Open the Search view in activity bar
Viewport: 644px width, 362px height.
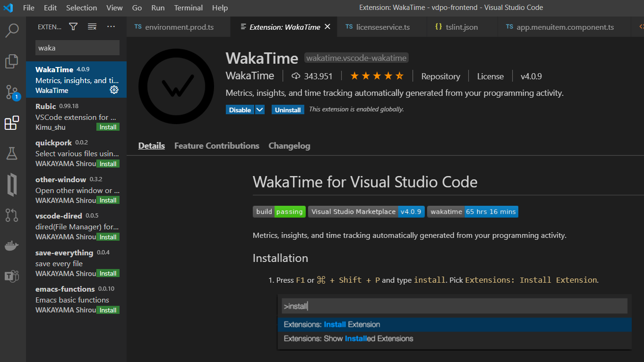point(12,30)
